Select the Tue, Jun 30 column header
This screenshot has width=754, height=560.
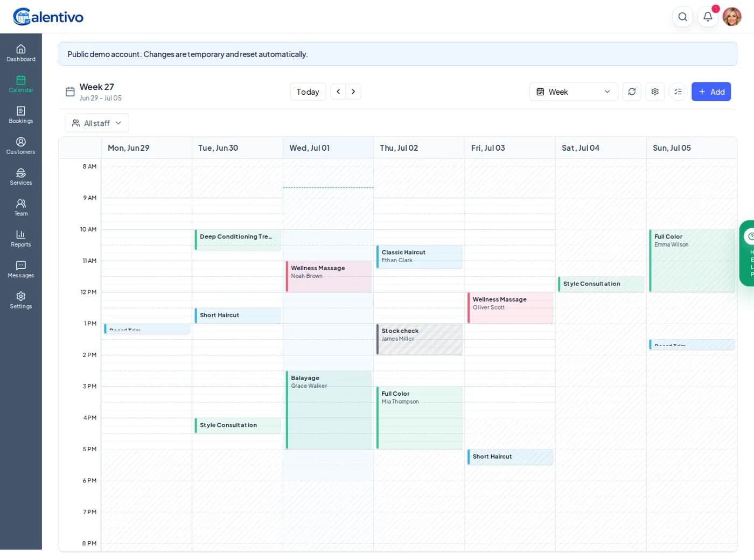pos(238,148)
